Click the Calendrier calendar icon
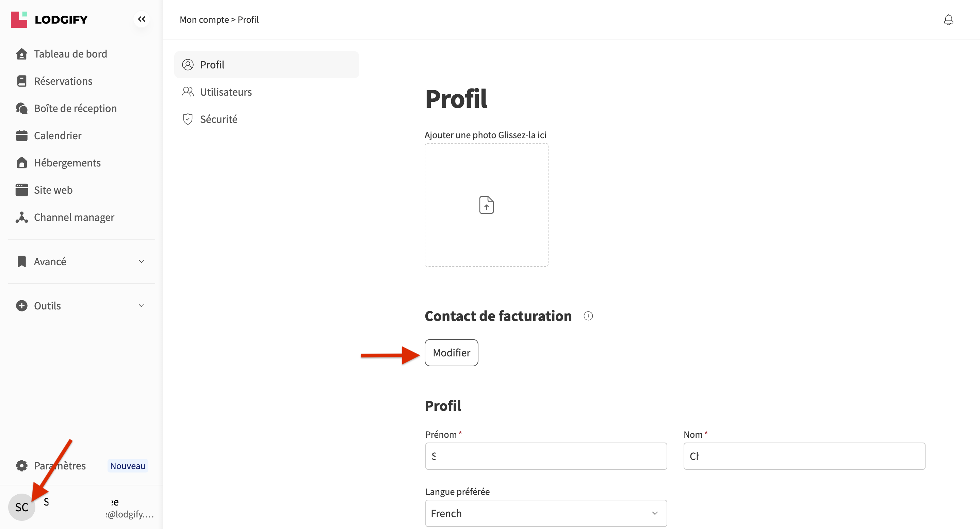The image size is (980, 529). [x=22, y=135]
